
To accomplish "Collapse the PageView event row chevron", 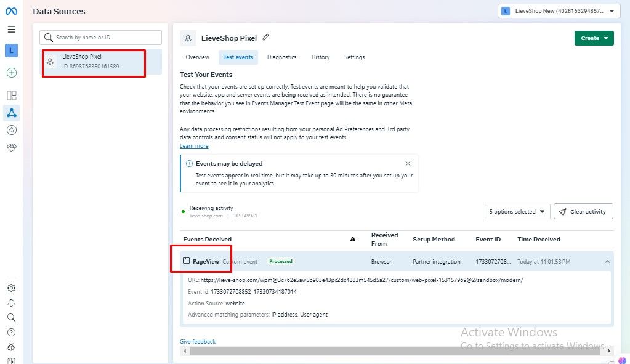I will [x=607, y=262].
